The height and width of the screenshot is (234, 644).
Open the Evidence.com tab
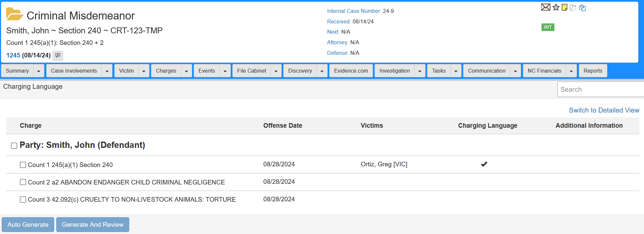coord(351,71)
